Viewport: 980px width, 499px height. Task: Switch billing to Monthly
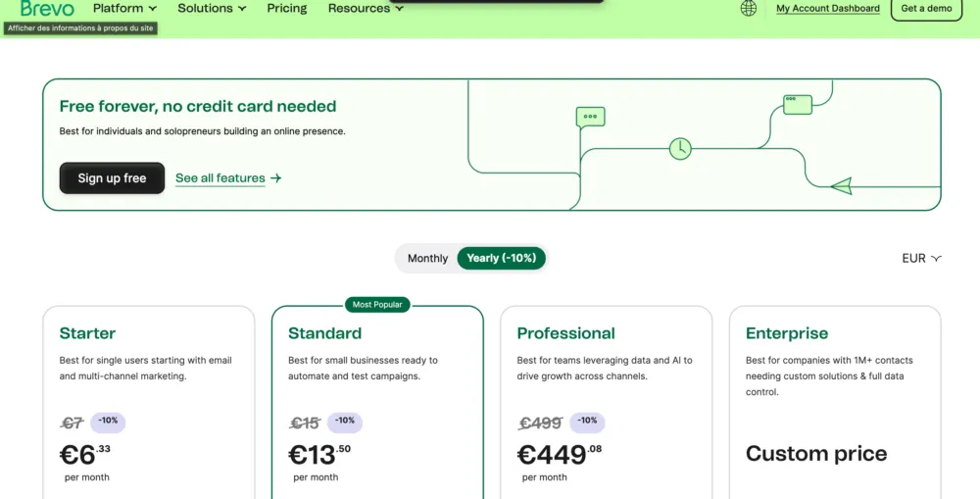(x=427, y=258)
